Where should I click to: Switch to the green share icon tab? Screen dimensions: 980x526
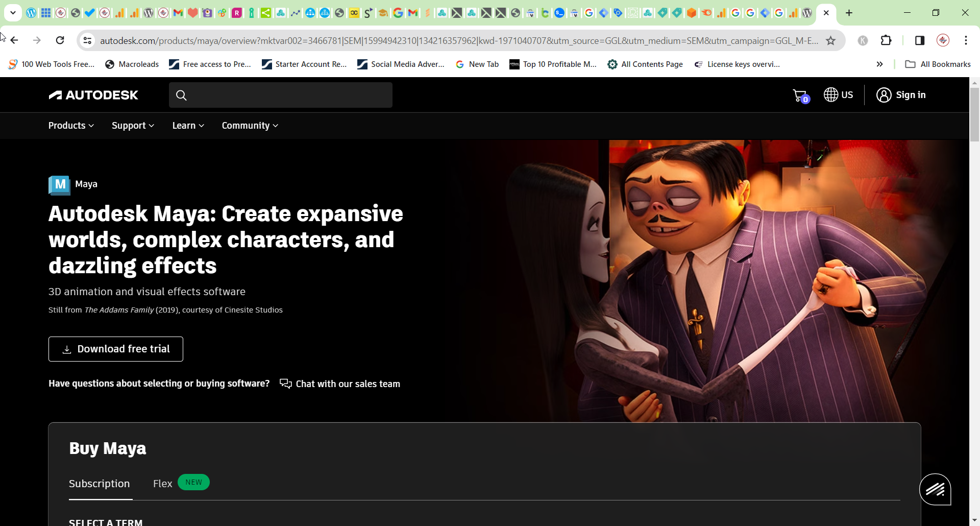tap(266, 13)
